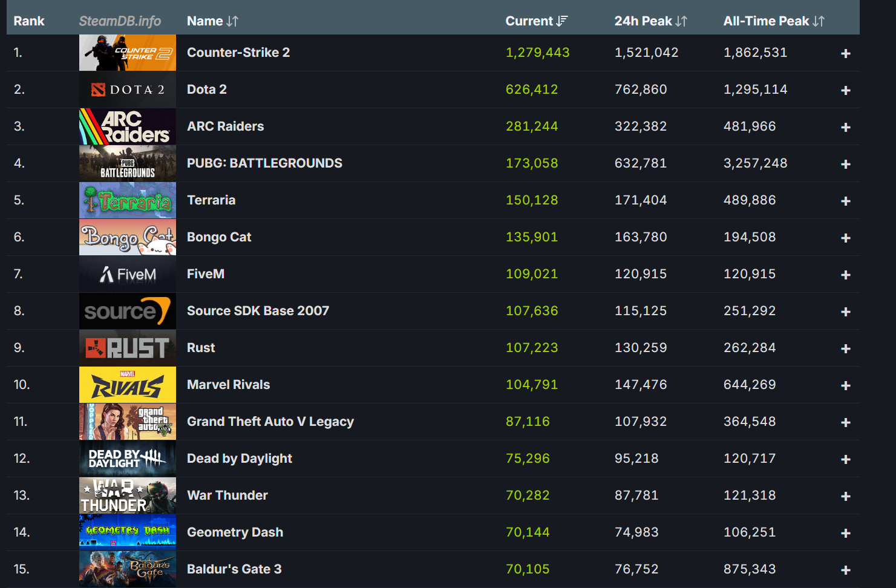Open the PUBG: BATTLEGROUNDS link

point(264,163)
